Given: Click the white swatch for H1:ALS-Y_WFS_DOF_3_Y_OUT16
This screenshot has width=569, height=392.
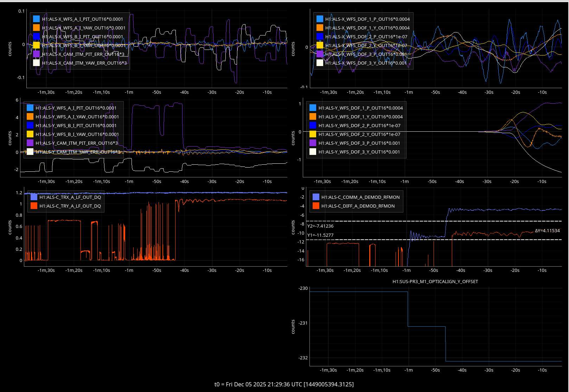Looking at the screenshot, I should pos(313,152).
